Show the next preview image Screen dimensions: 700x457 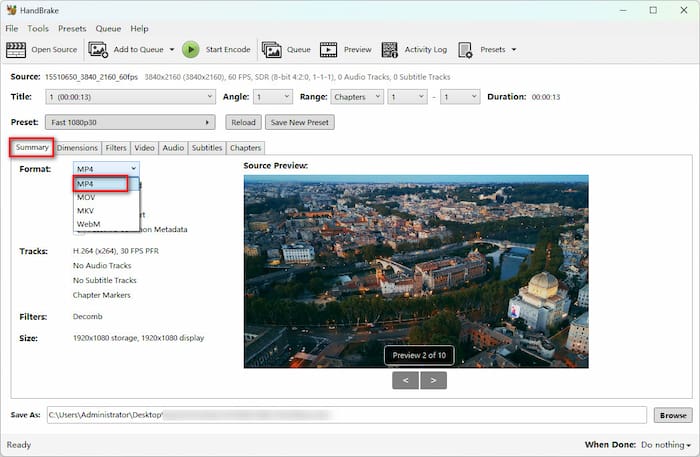coord(433,380)
